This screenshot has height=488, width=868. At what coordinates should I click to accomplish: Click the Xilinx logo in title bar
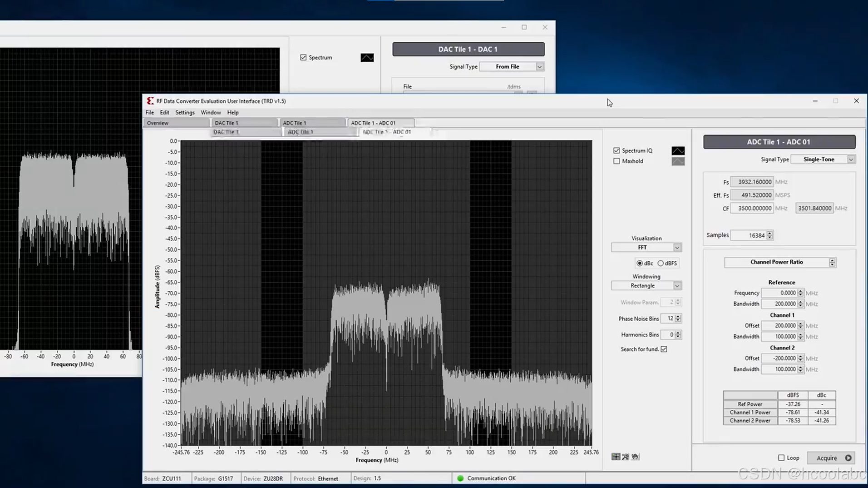[x=150, y=101]
